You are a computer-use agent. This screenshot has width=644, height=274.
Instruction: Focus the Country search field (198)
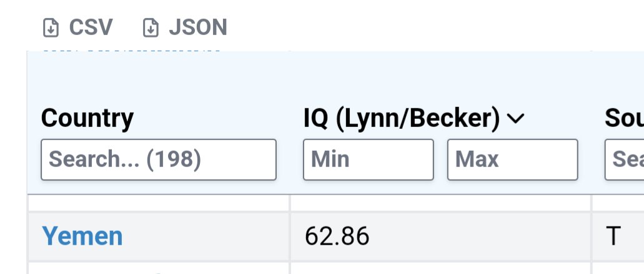point(159,160)
